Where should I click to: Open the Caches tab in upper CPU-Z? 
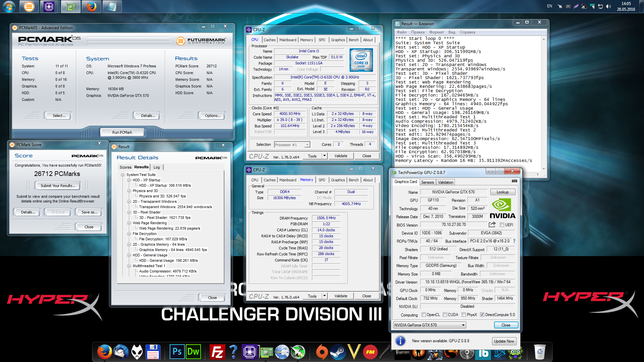[269, 40]
